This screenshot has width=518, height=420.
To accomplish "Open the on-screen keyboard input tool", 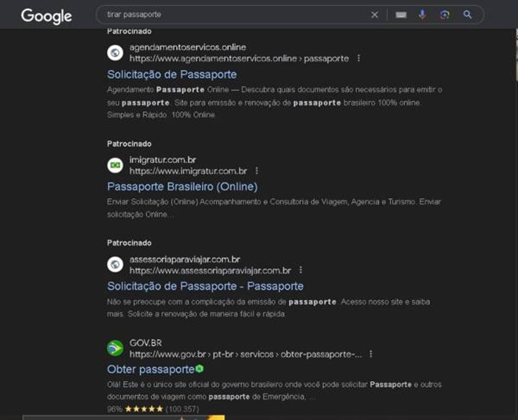I will [401, 15].
